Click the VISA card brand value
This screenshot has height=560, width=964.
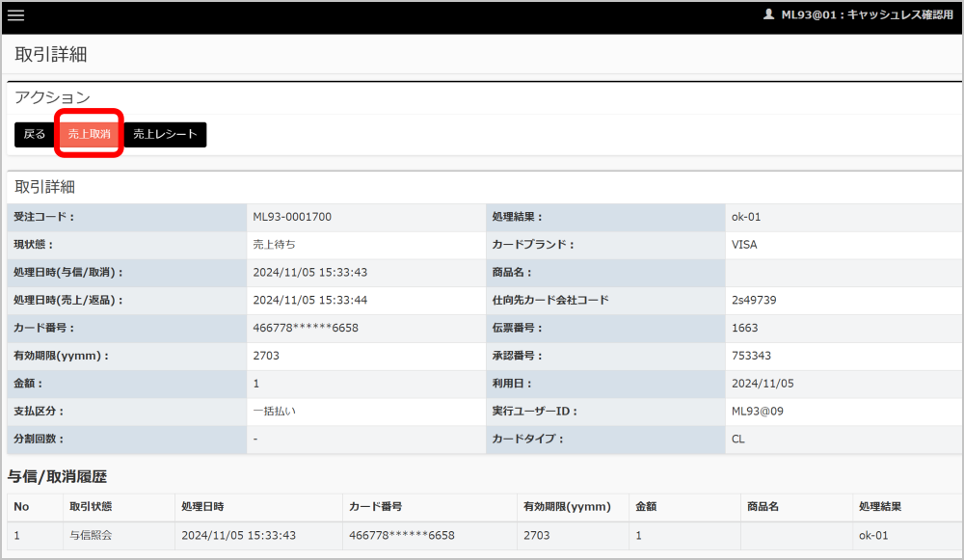point(744,245)
